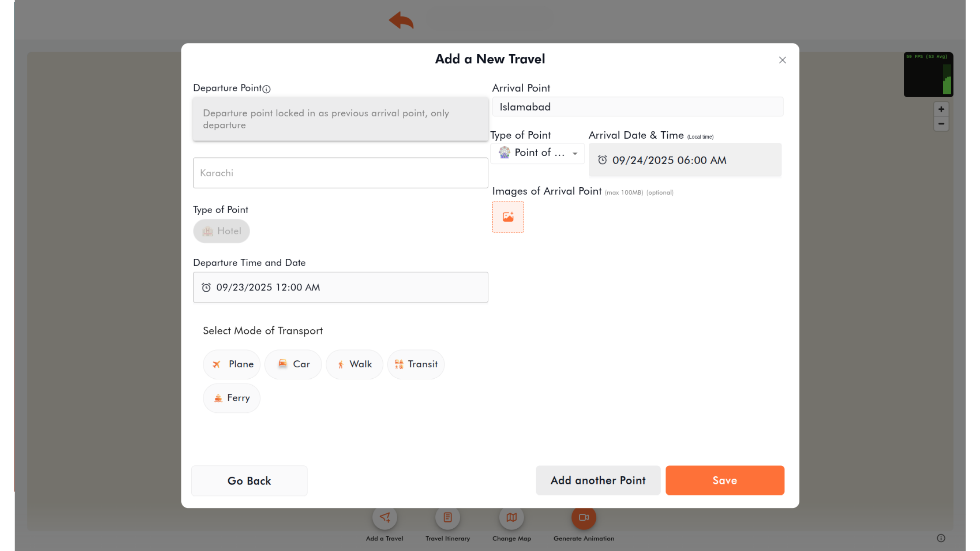Viewport: 980px width, 551px height.
Task: Click the Change Map icon
Action: tap(511, 518)
